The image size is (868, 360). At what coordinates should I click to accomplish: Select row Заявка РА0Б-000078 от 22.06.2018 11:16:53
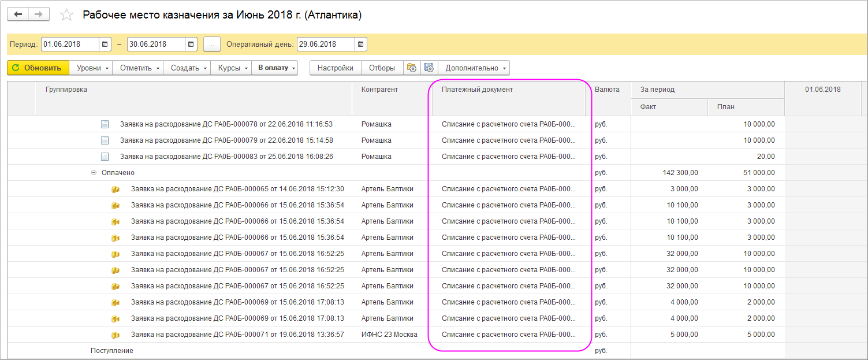click(x=437, y=124)
